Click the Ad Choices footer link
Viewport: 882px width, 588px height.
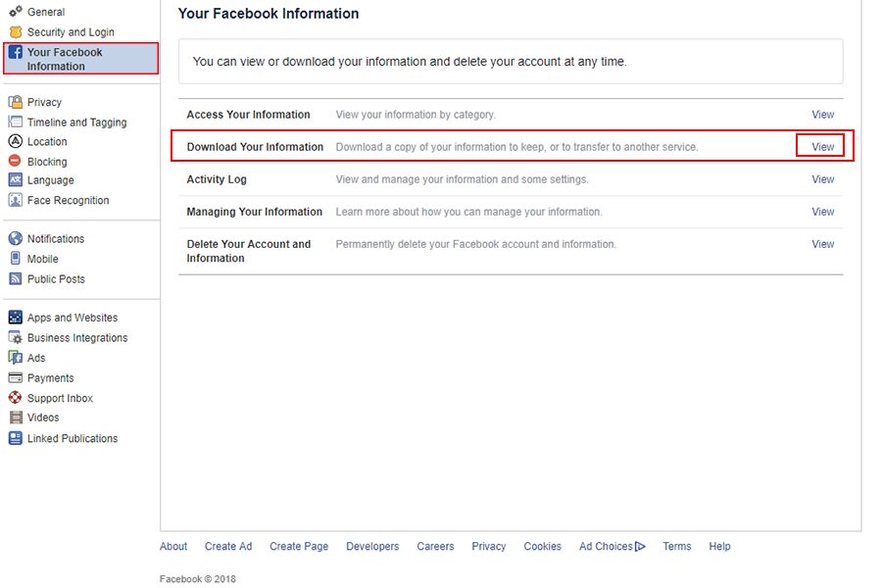click(612, 547)
